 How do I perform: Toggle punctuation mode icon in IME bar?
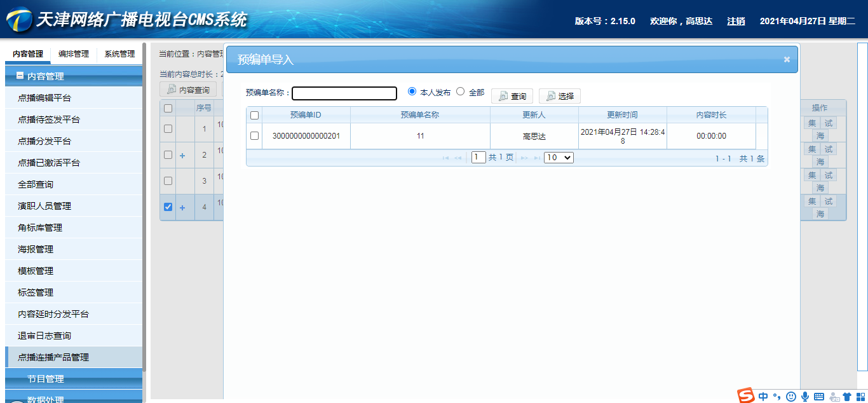coord(776,397)
